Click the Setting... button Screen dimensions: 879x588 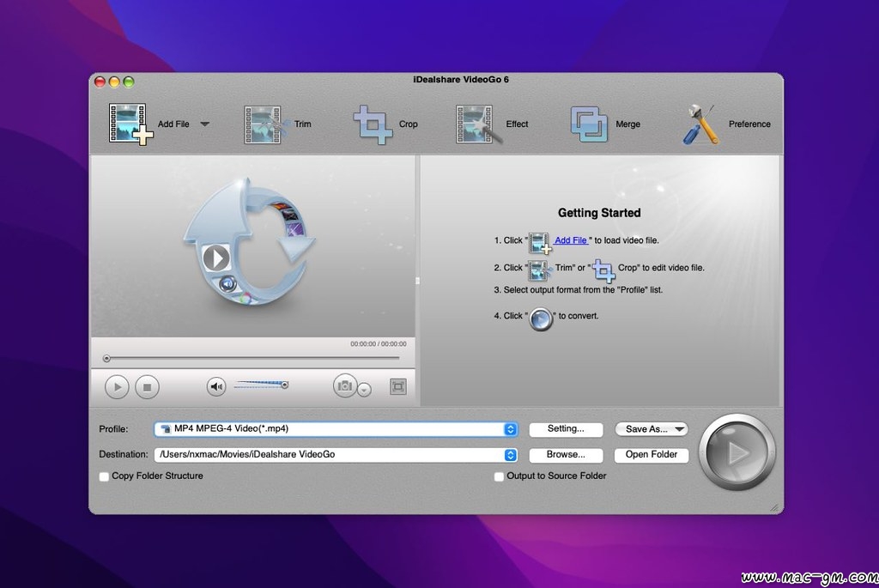[566, 429]
